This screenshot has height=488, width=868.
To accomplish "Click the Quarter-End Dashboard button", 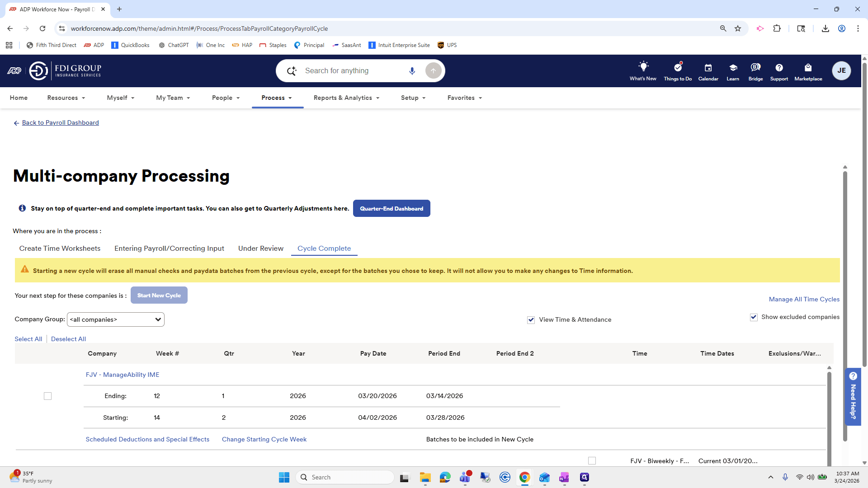I will coord(392,208).
